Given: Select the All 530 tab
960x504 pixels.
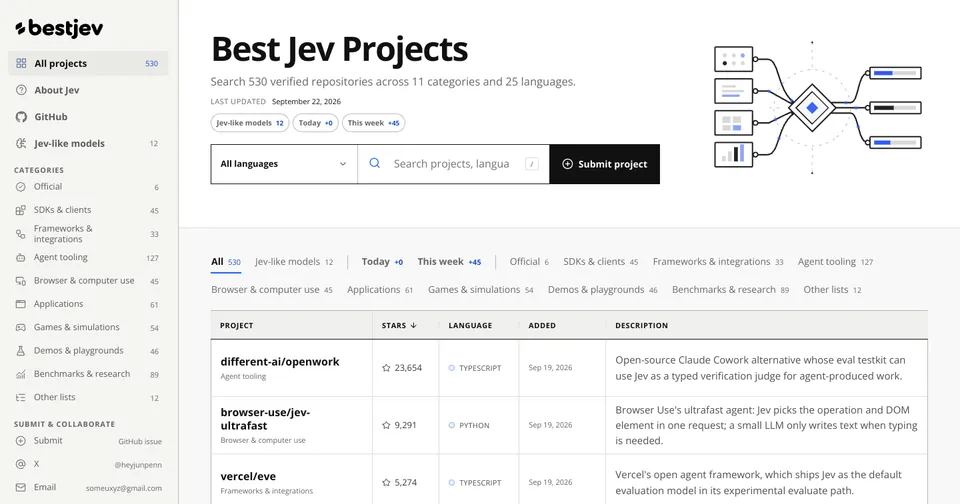Looking at the screenshot, I should coord(226,261).
